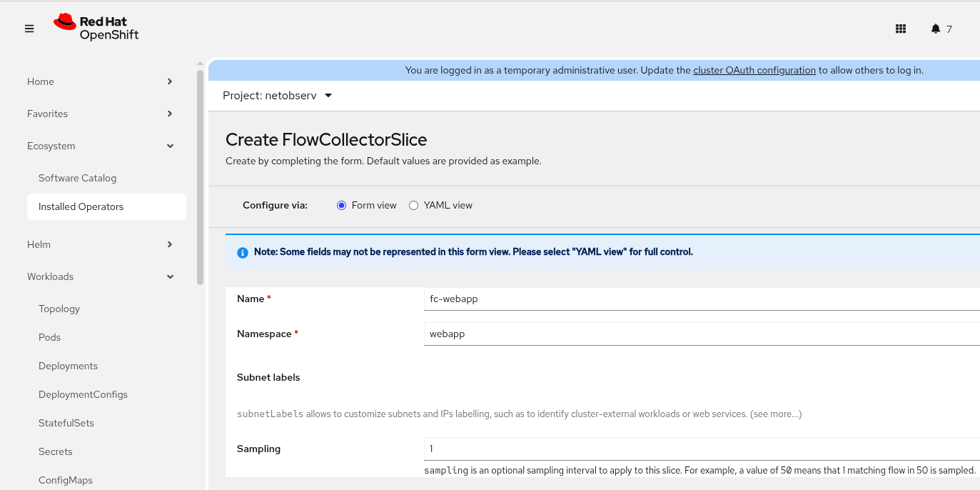Viewport: 980px width, 490px height.
Task: Open the Installed Operators page
Action: click(81, 206)
